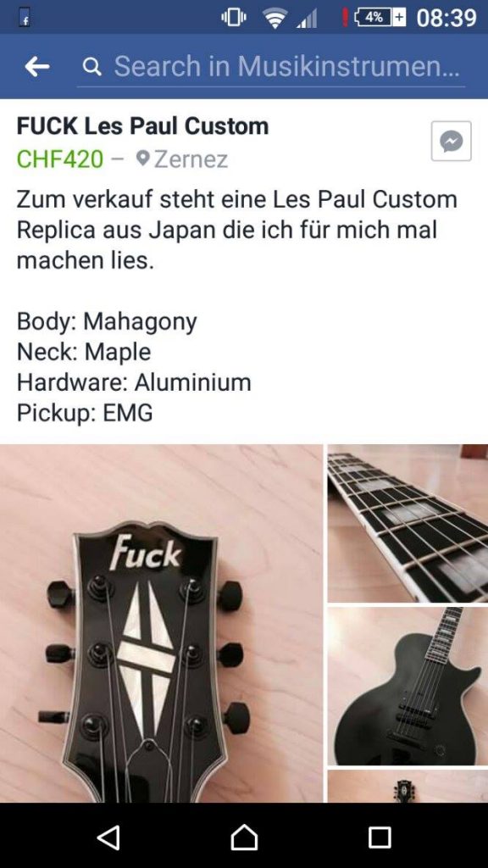Open the headstock photo with Fuck logo
Screen dimensions: 488x868
161,623
